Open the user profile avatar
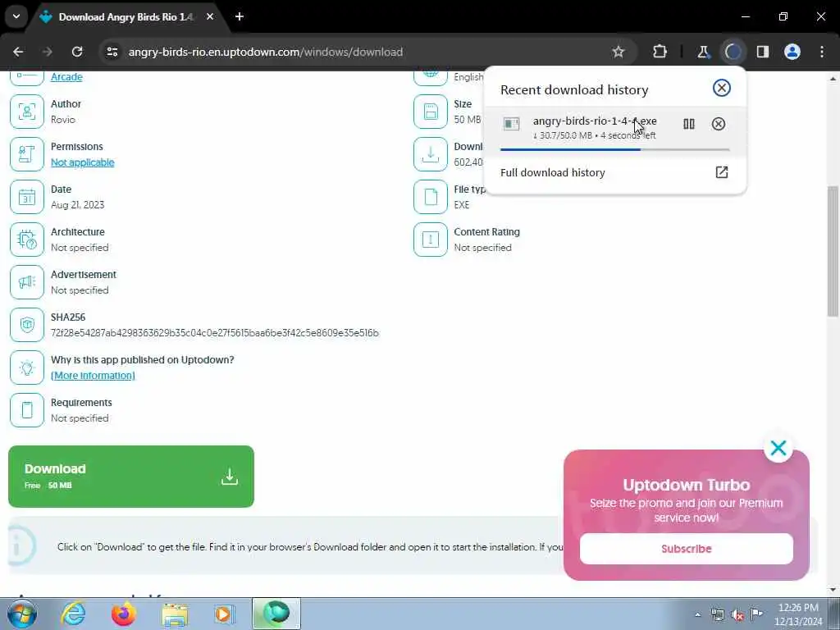 [792, 52]
